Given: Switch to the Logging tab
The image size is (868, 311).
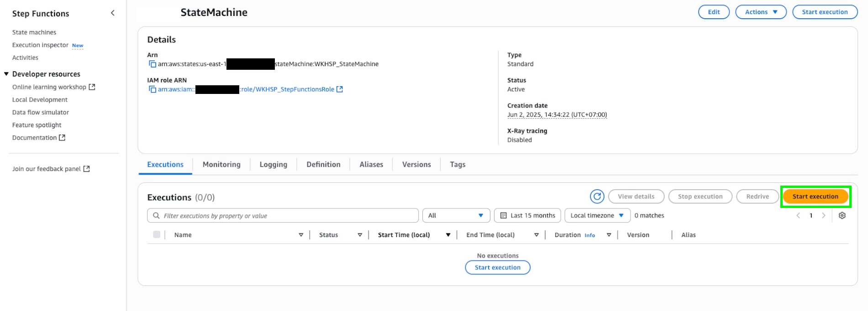Looking at the screenshot, I should pos(274,165).
